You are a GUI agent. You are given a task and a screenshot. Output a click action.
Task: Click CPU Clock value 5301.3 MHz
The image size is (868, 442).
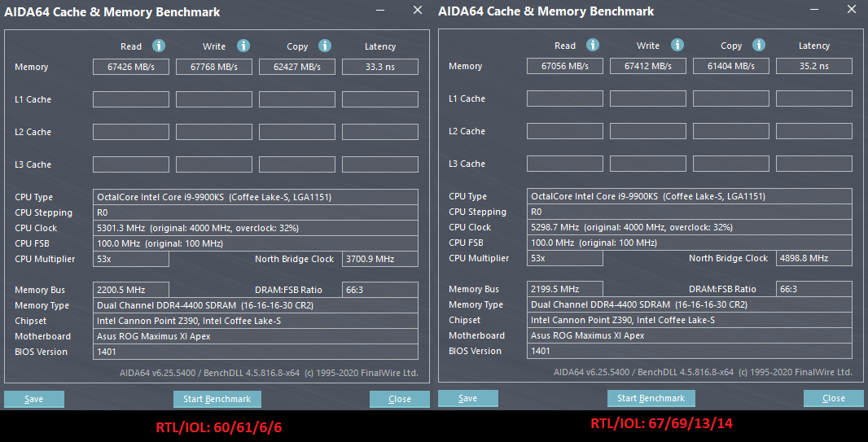click(255, 228)
